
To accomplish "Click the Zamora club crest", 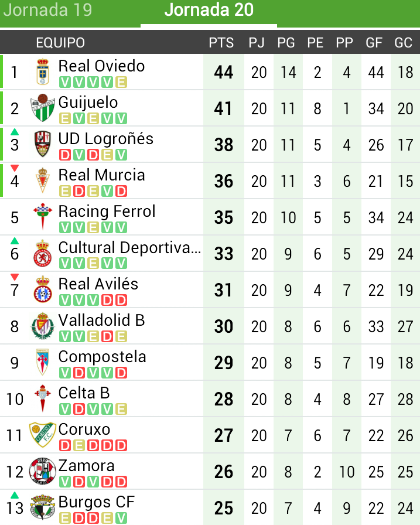I will [x=42, y=472].
